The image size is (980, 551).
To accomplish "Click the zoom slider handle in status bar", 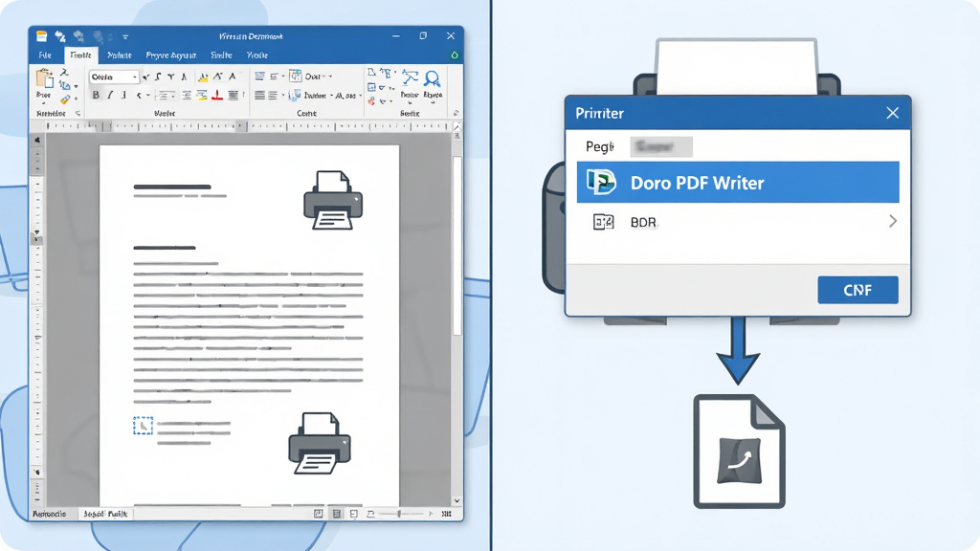I will (399, 514).
